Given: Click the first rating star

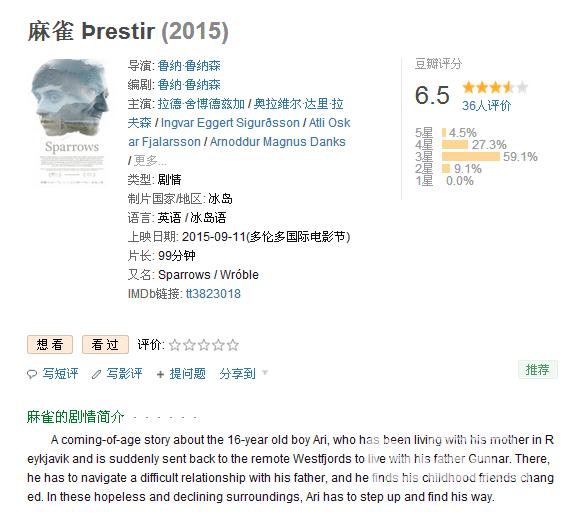Looking at the screenshot, I should pyautogui.click(x=175, y=345).
